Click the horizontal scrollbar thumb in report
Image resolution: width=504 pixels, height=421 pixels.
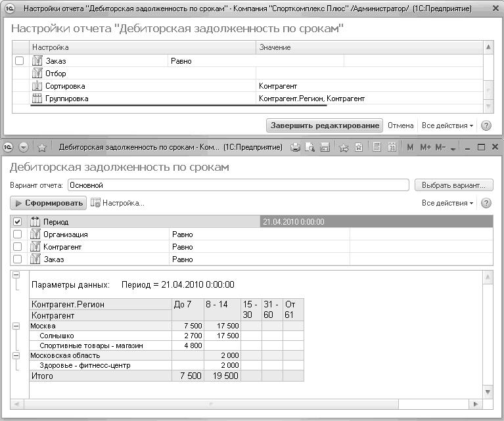point(211,404)
